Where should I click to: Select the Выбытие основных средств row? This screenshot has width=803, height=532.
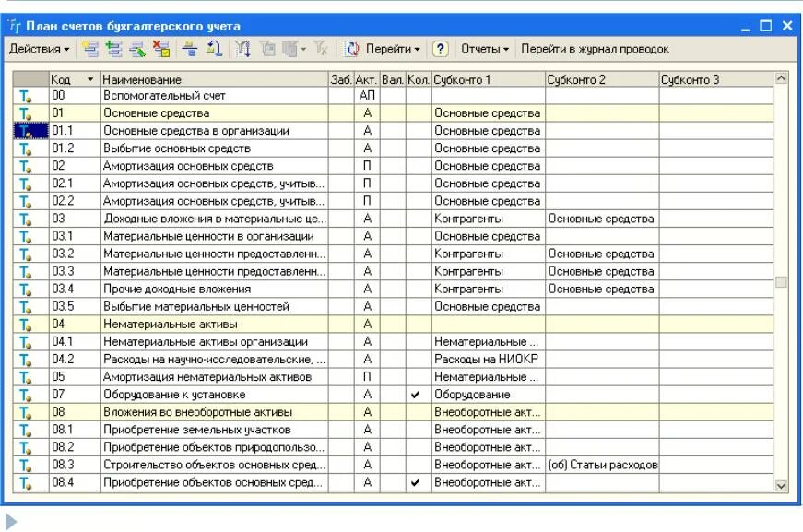point(394,148)
